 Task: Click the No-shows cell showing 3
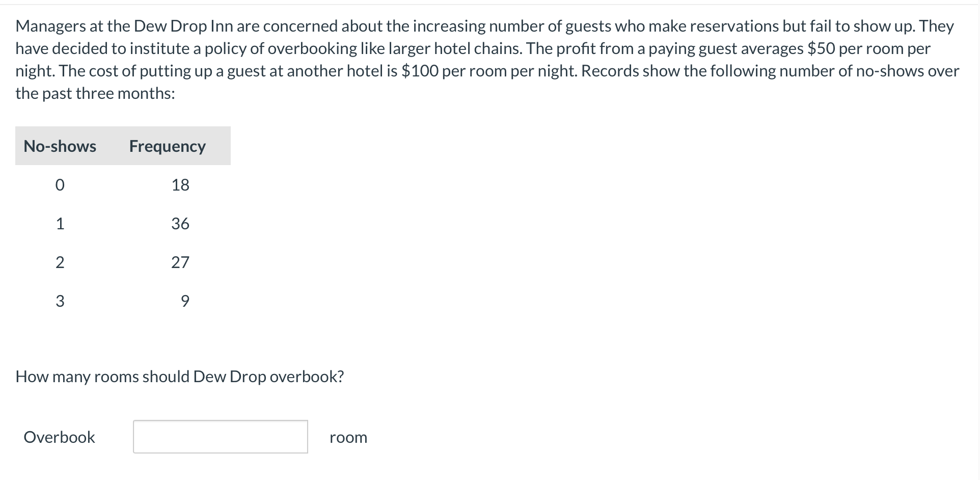[60, 301]
